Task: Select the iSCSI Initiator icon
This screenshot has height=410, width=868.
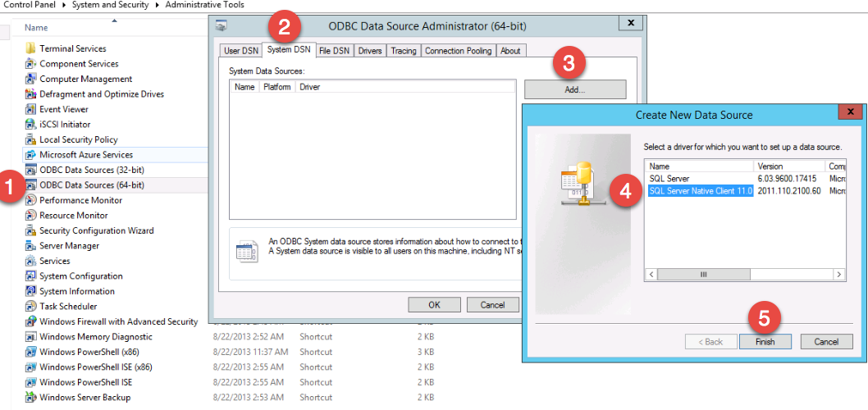Action: [x=31, y=125]
